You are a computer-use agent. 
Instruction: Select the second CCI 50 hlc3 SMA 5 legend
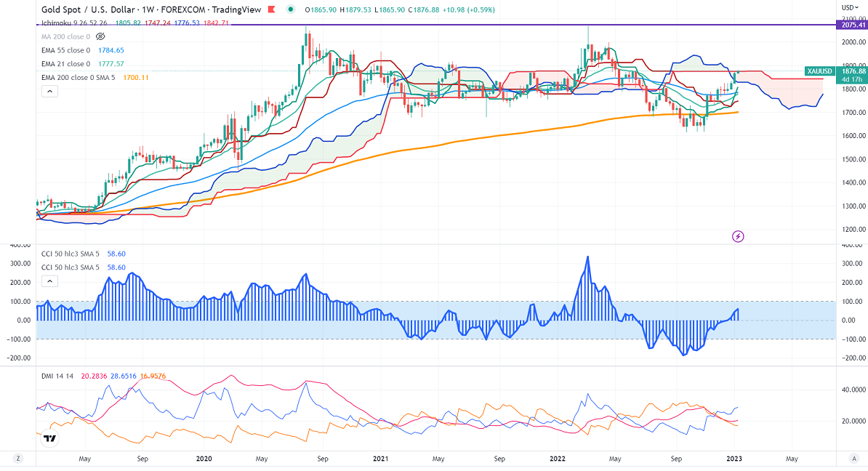71,267
